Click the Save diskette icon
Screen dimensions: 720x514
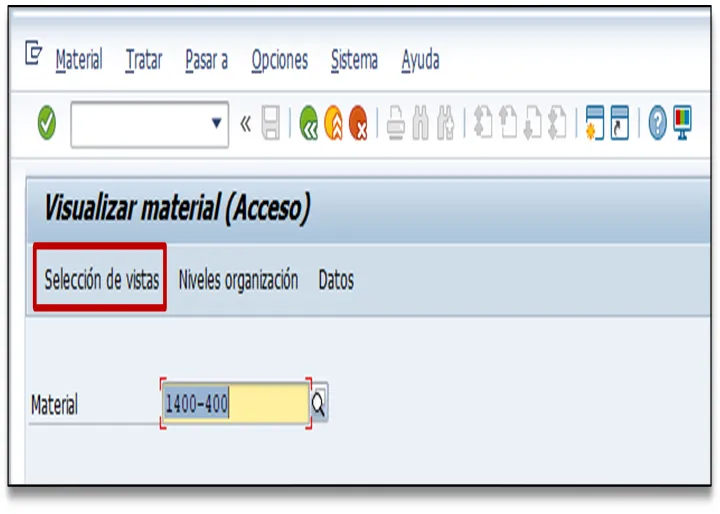pyautogui.click(x=270, y=123)
